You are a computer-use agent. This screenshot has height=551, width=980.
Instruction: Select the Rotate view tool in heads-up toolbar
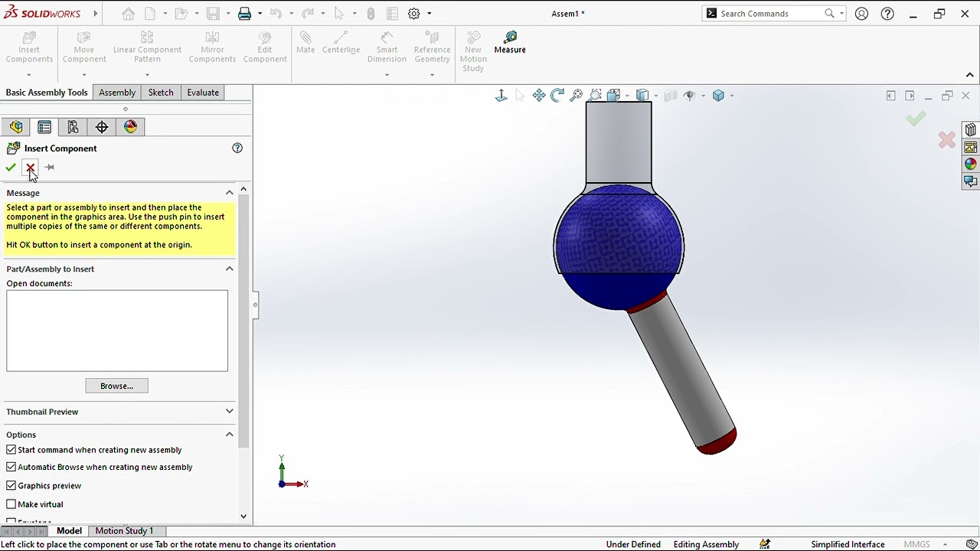point(557,96)
